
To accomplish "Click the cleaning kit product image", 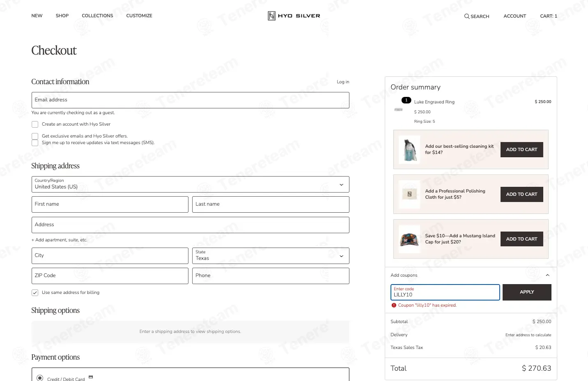I will [x=409, y=149].
